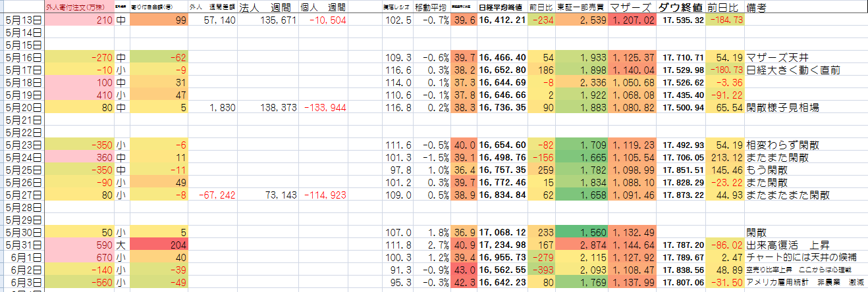Select the Mothers value 1,207.02
868x292 pixels.
coord(632,20)
